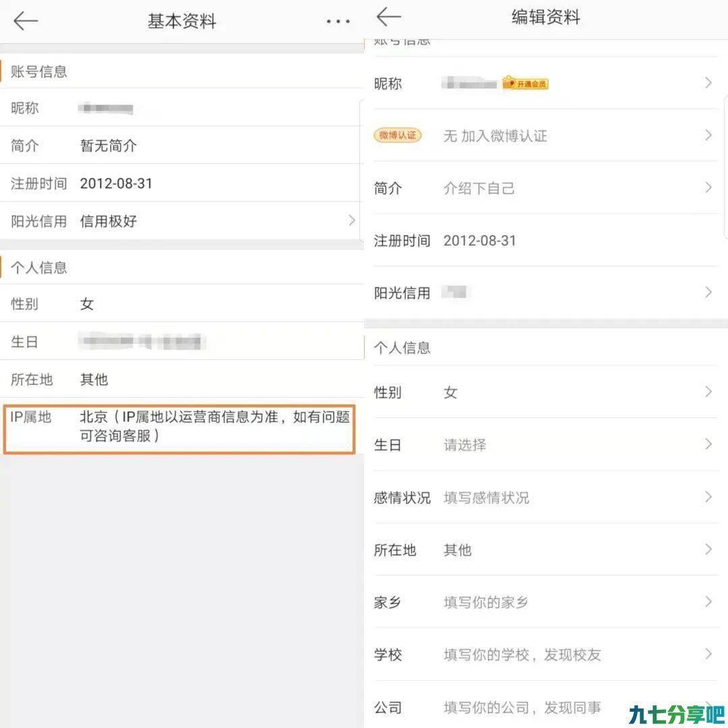Tap 填写你的家乡 field
The image size is (728, 728).
[x=485, y=602]
